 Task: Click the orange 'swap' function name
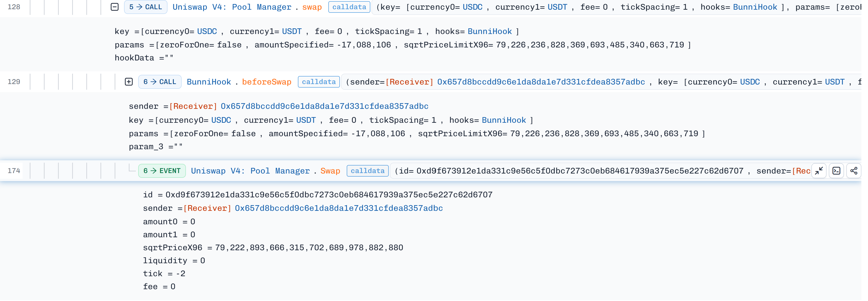(312, 7)
